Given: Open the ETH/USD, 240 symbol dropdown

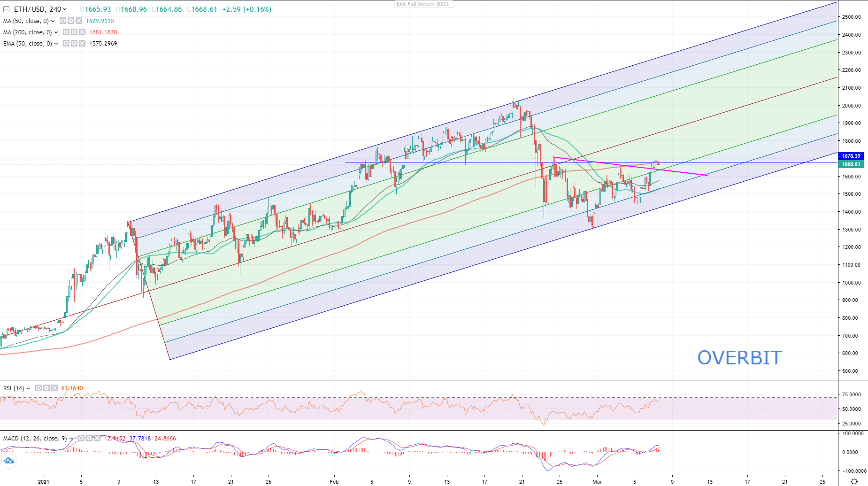Looking at the screenshot, I should point(64,9).
